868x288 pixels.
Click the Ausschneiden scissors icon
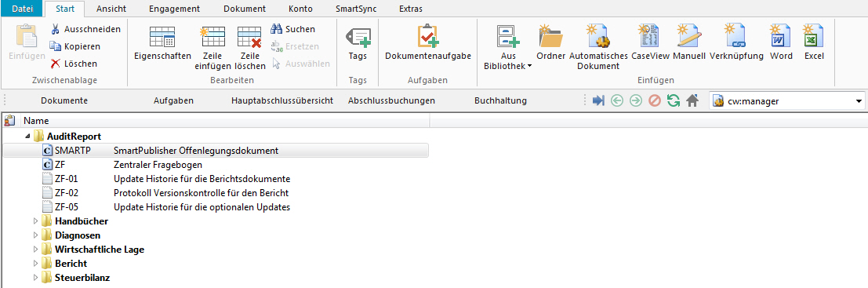click(x=56, y=29)
